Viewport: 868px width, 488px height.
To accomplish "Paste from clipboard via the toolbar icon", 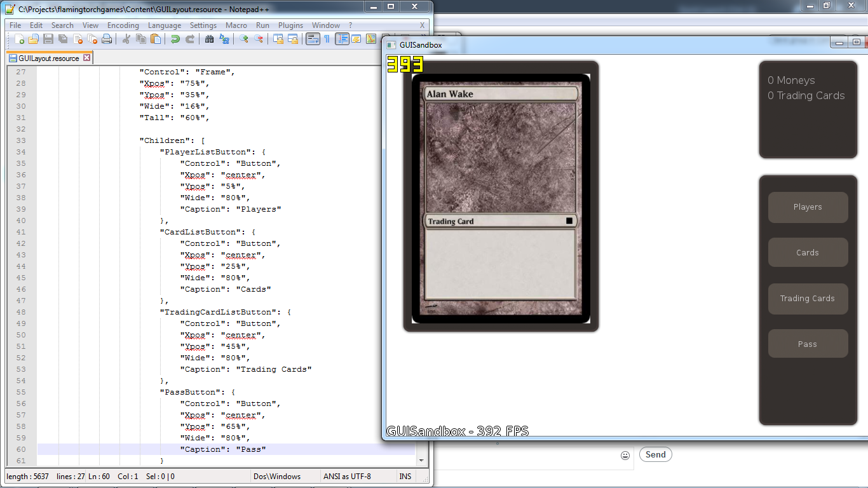I will coord(155,39).
